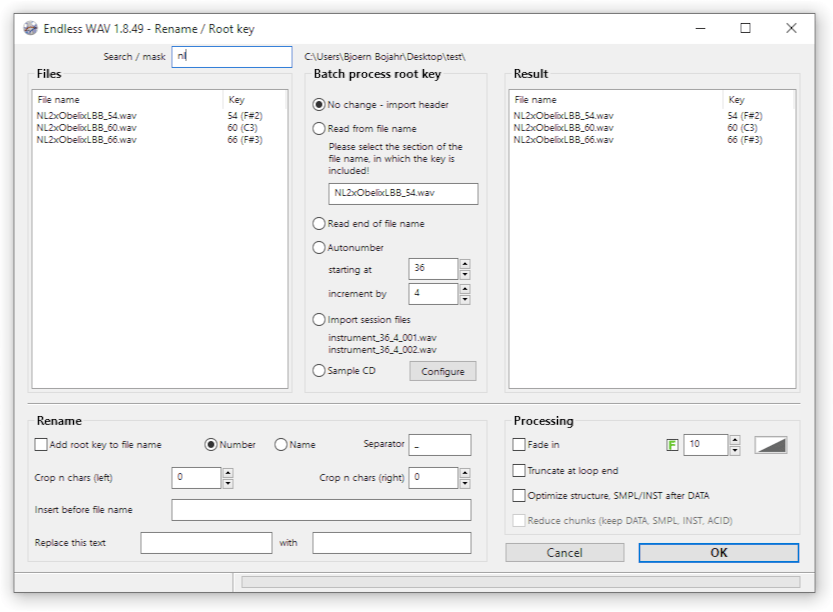Screen dimensions: 833x612
Task: Click the Configure button for Sample CD
Action: (443, 371)
